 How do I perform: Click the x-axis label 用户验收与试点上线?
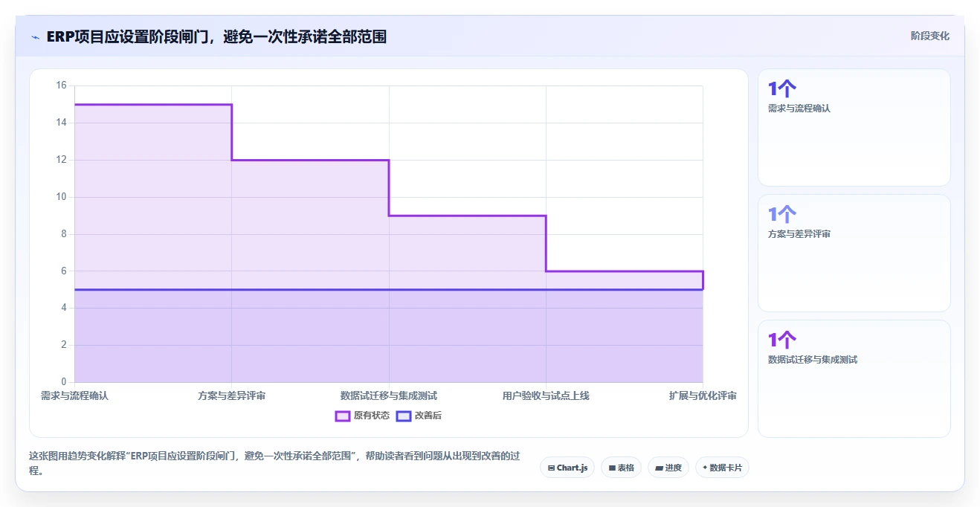pos(546,395)
